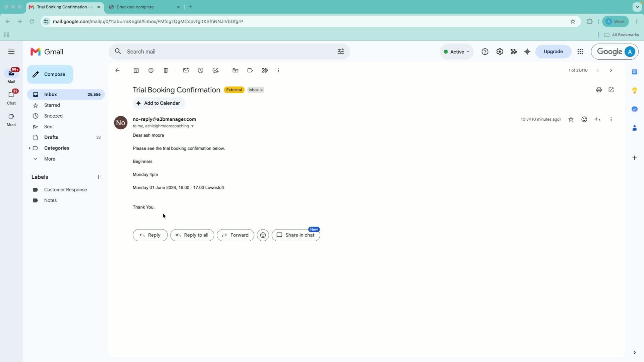Archive this email using toolbar icon
This screenshot has height=362, width=644.
[x=136, y=70]
